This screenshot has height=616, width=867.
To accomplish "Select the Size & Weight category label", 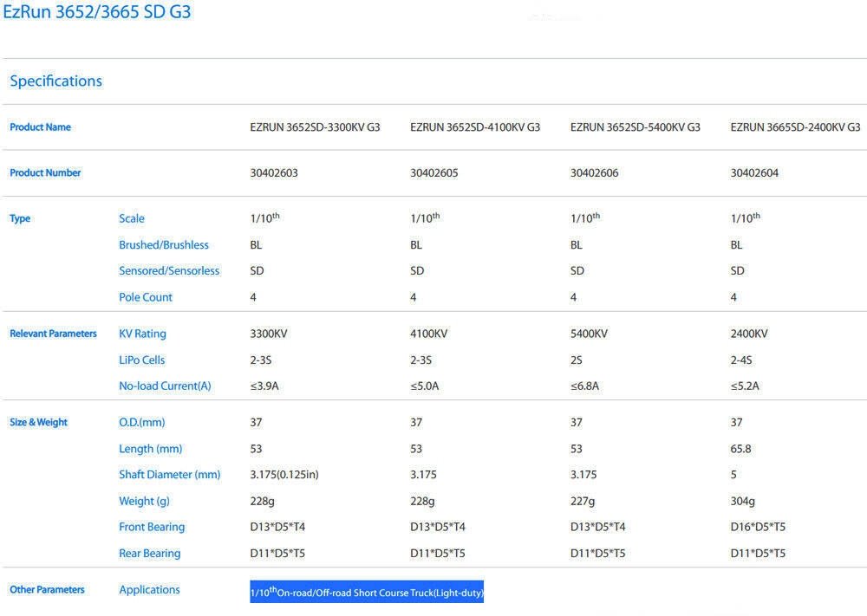I will [38, 423].
